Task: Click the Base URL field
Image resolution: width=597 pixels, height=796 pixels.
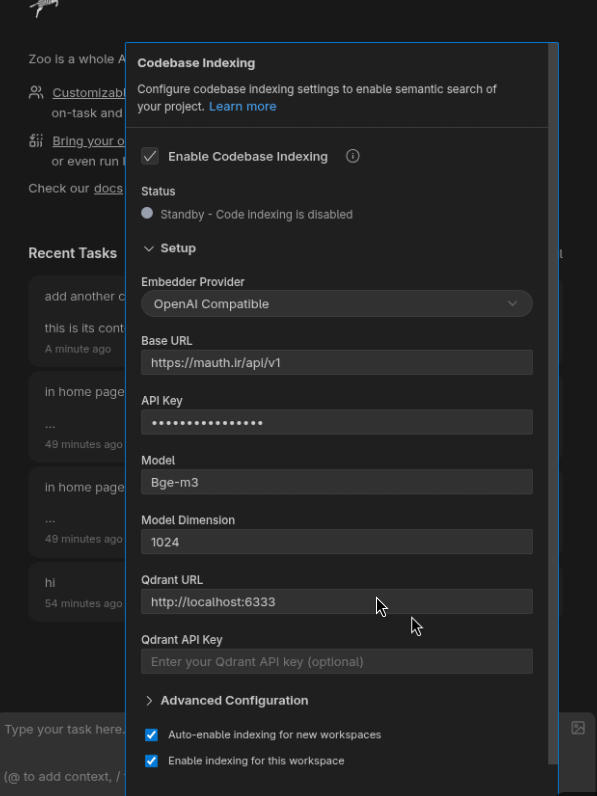Action: click(337, 362)
